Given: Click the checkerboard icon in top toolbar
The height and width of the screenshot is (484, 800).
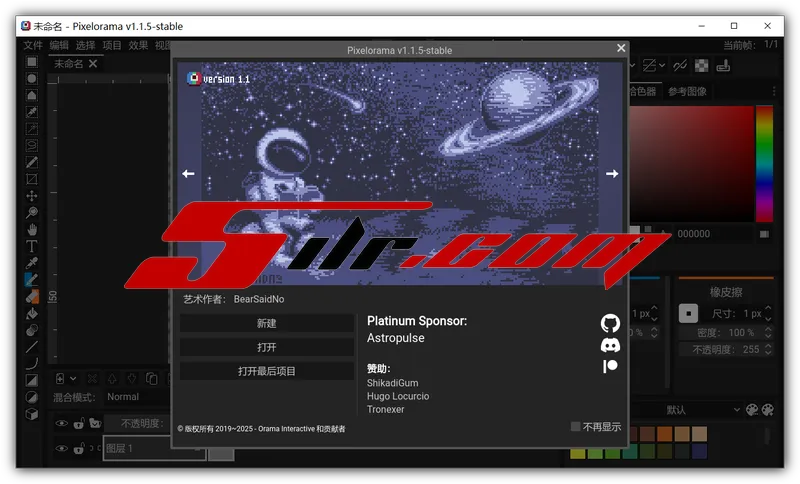Looking at the screenshot, I should [702, 66].
